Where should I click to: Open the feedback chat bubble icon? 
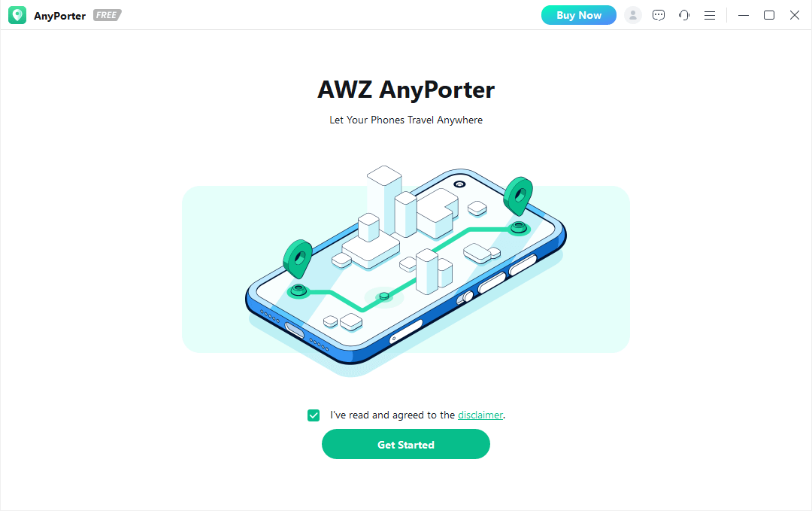659,15
